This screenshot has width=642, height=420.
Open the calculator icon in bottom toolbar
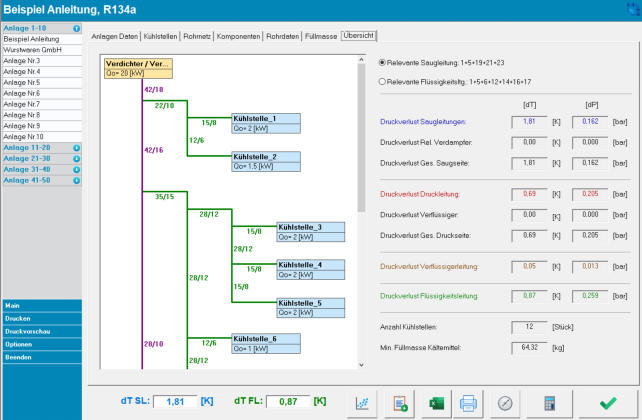click(548, 402)
